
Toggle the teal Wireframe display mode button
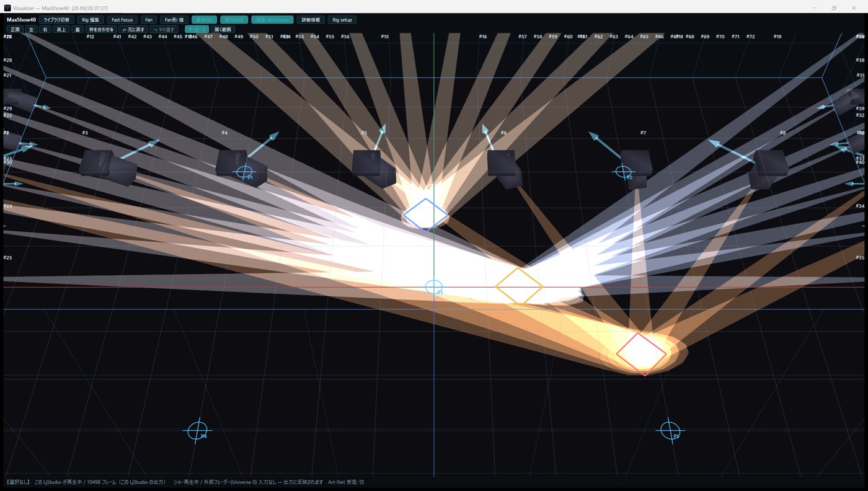pos(272,20)
